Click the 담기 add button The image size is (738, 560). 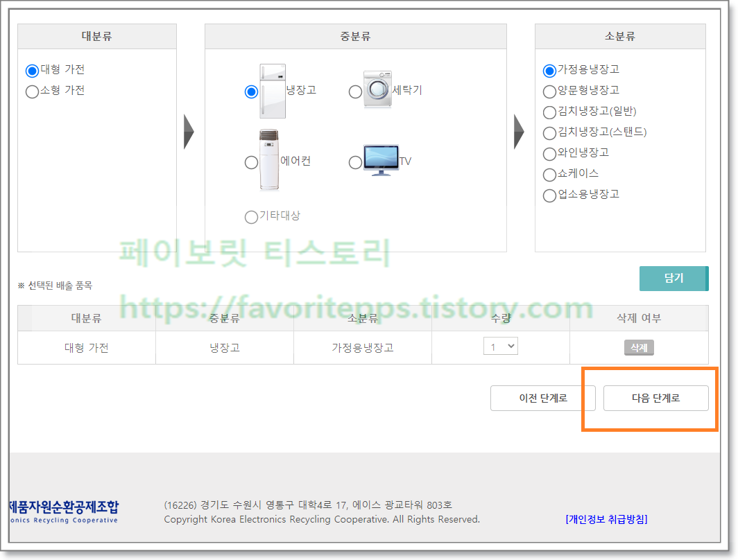(674, 279)
